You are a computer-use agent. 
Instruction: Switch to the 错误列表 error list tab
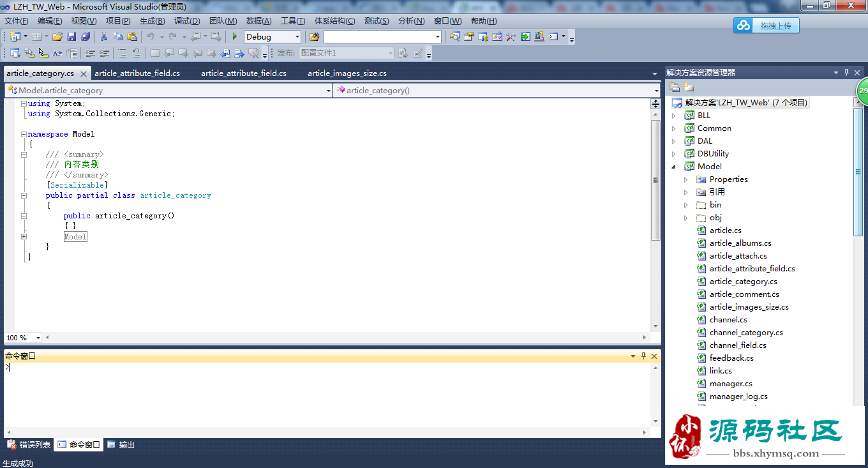(x=29, y=445)
